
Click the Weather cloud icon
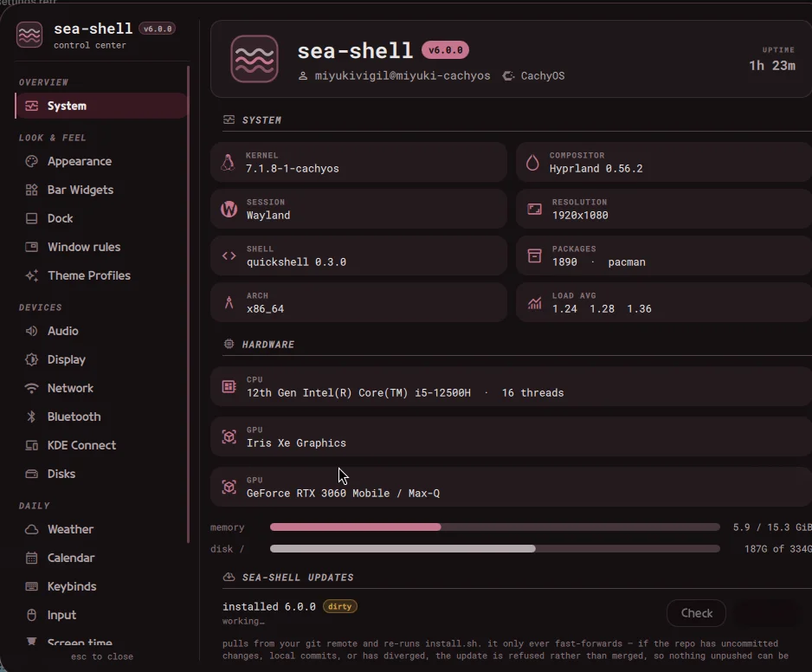pos(31,529)
